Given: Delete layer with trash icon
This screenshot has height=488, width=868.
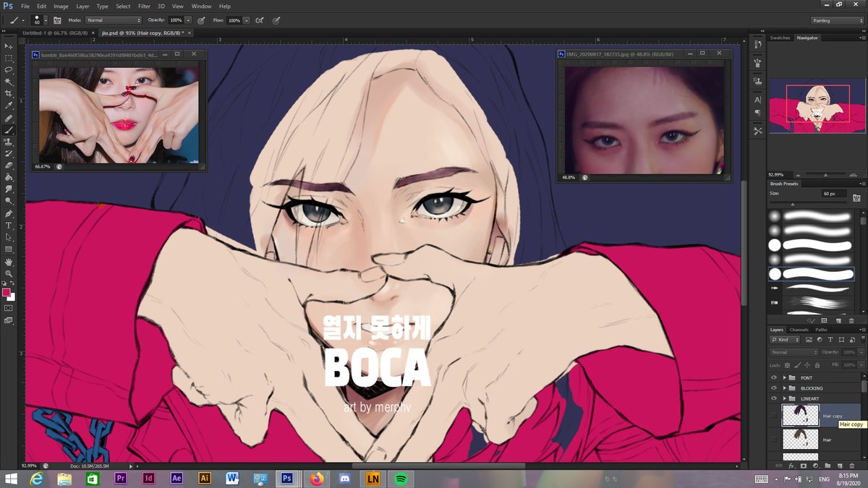Looking at the screenshot, I should point(852,466).
